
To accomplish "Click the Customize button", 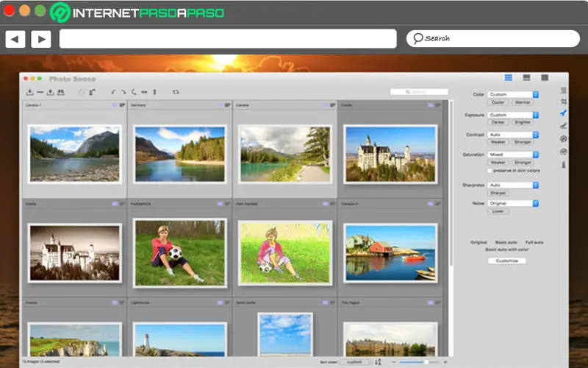I will pos(507,261).
